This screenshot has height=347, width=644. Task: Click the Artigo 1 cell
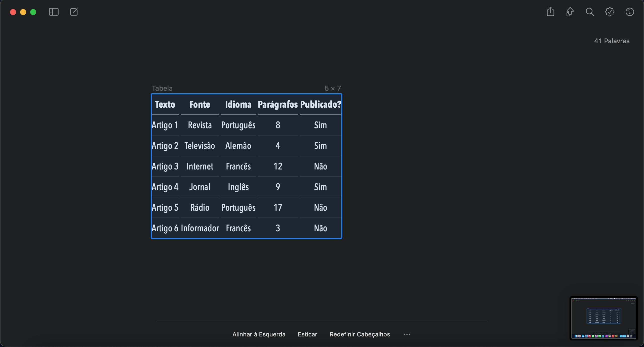(x=165, y=125)
